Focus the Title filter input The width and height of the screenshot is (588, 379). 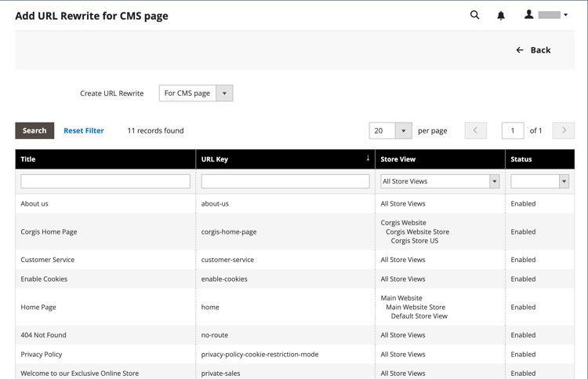105,181
